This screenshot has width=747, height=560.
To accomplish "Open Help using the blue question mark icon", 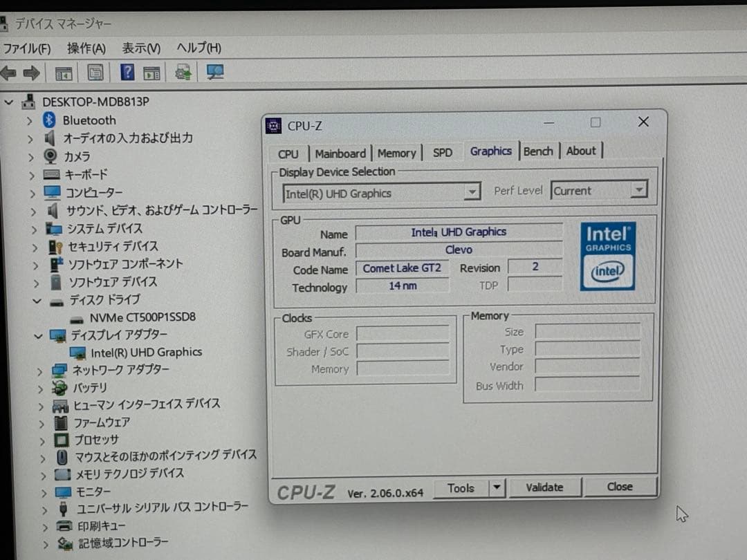I will click(129, 72).
